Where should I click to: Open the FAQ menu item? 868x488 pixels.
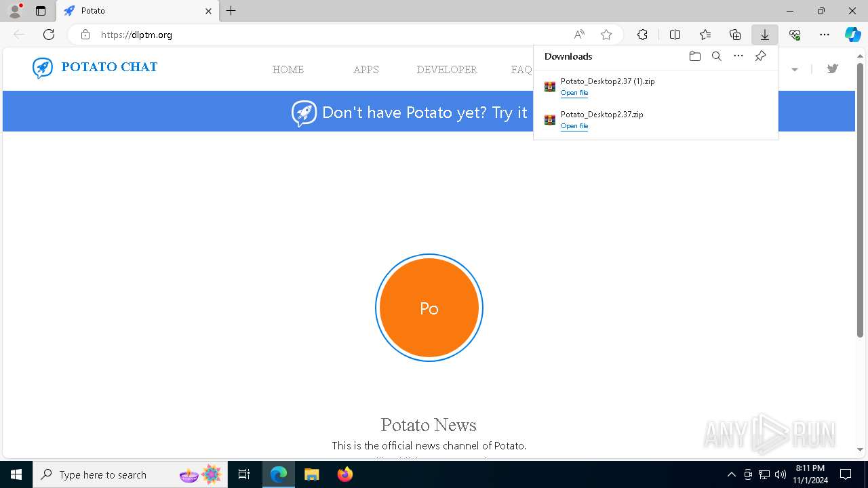pos(521,69)
